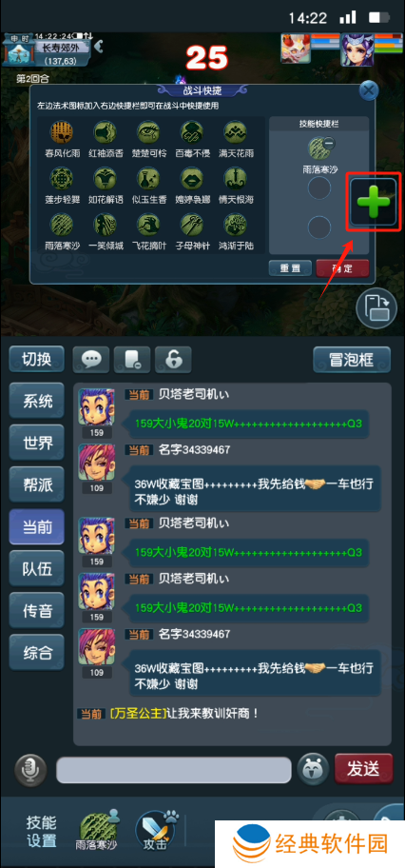Click the 重置 reset button
This screenshot has height=868, width=405.
290,268
